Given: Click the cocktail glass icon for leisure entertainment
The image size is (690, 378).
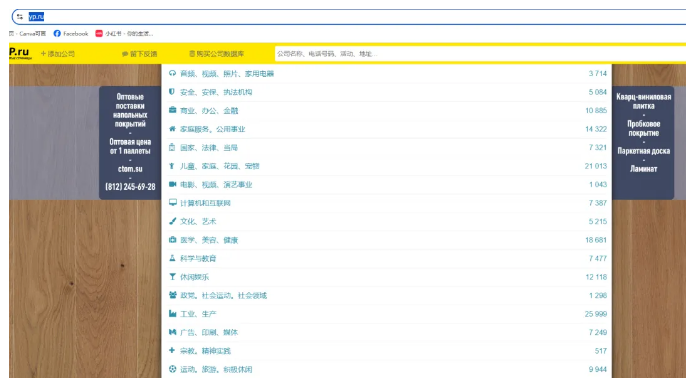Looking at the screenshot, I should click(172, 276).
